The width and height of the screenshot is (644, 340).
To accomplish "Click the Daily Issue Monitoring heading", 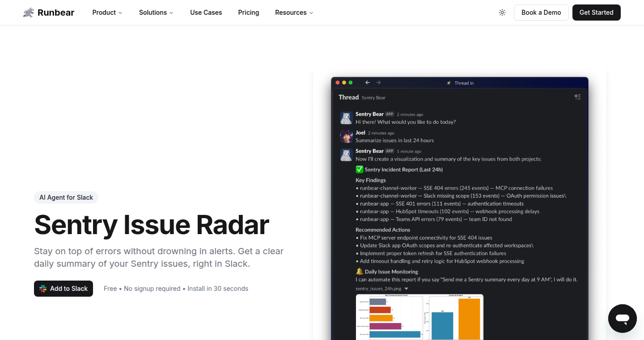I will (x=391, y=272).
